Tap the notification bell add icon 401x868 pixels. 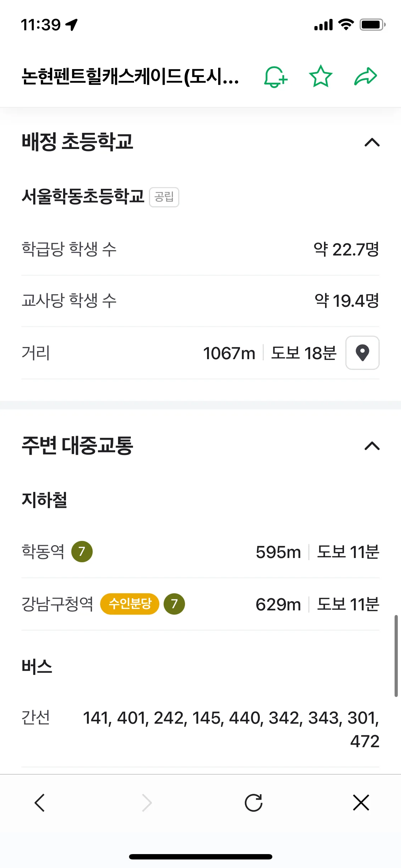click(275, 77)
